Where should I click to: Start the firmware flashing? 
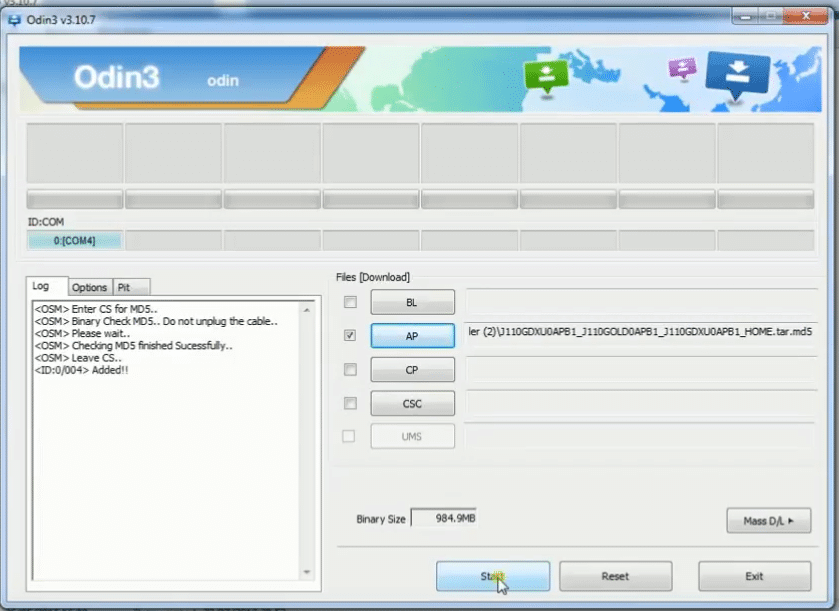(493, 576)
